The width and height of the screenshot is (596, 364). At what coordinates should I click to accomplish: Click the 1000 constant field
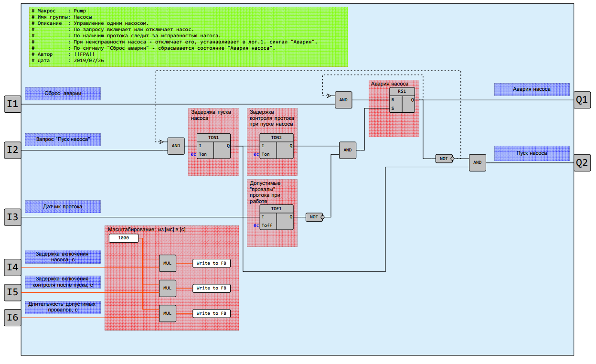124,238
